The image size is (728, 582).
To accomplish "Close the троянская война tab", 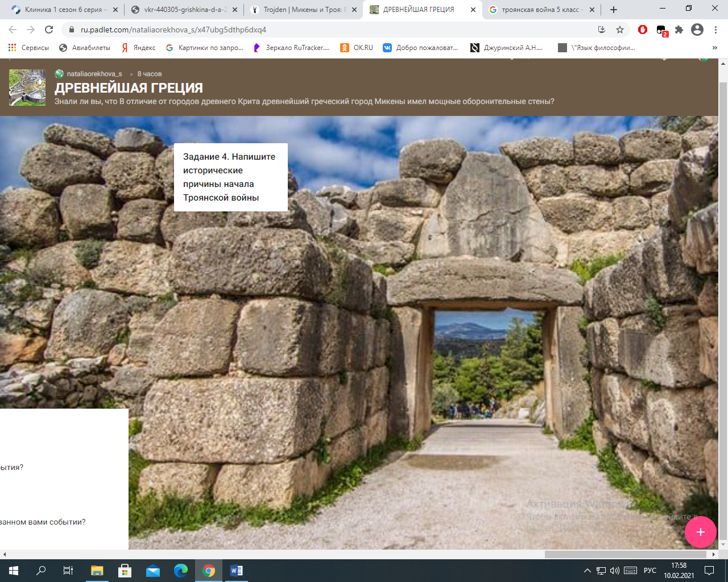I will coord(593,10).
